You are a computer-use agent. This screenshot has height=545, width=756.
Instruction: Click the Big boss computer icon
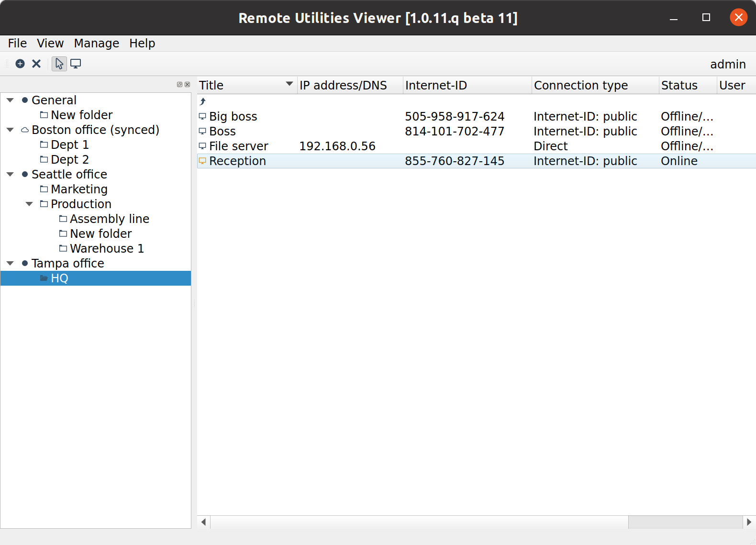202,117
